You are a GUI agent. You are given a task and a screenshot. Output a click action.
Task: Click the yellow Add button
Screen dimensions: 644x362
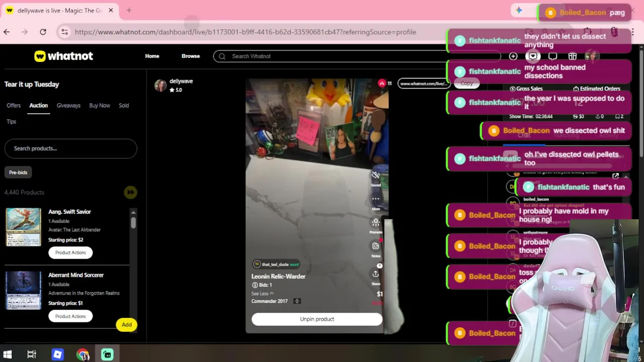point(126,325)
